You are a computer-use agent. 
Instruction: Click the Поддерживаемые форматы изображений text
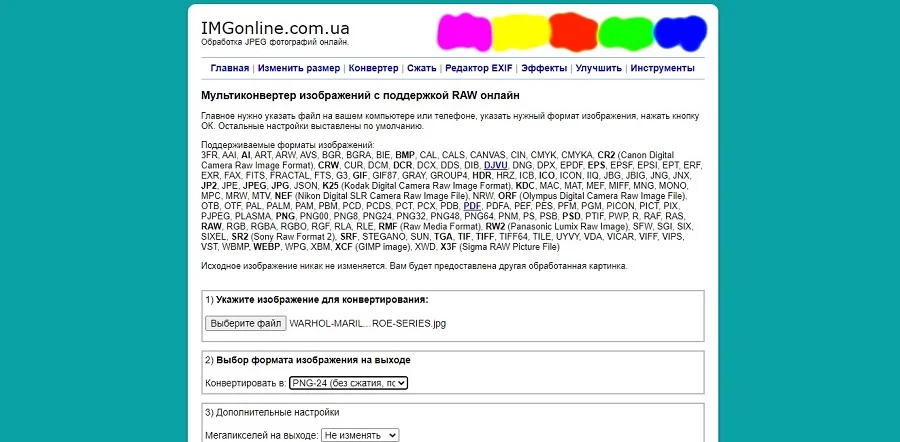[288, 145]
